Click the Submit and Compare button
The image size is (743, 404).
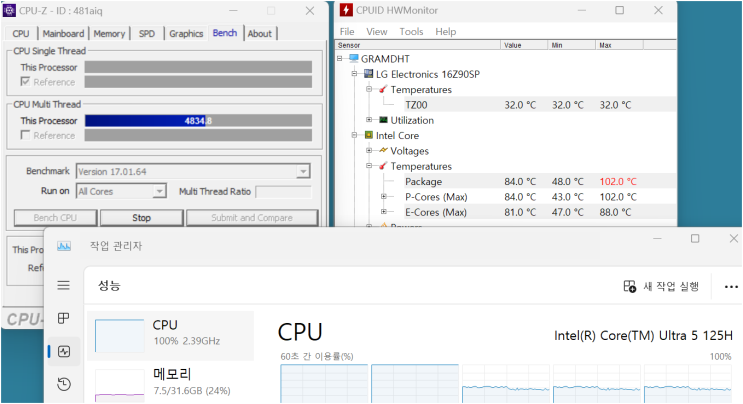252,218
